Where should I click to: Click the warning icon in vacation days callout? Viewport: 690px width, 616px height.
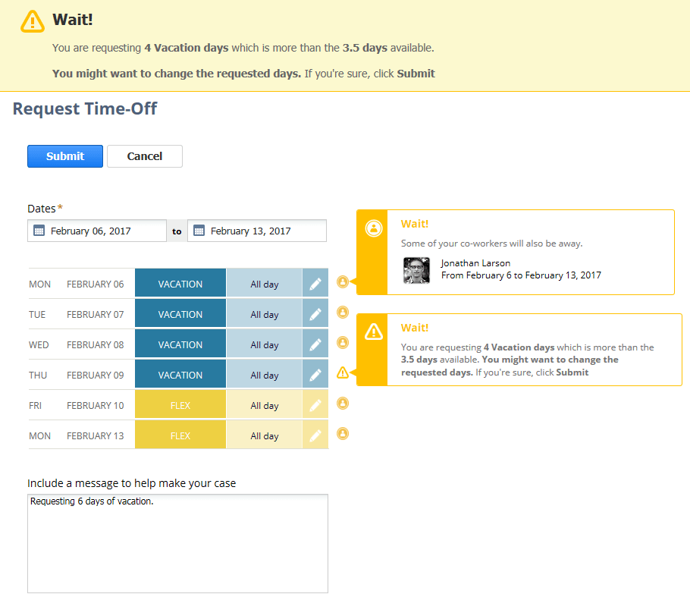374,332
